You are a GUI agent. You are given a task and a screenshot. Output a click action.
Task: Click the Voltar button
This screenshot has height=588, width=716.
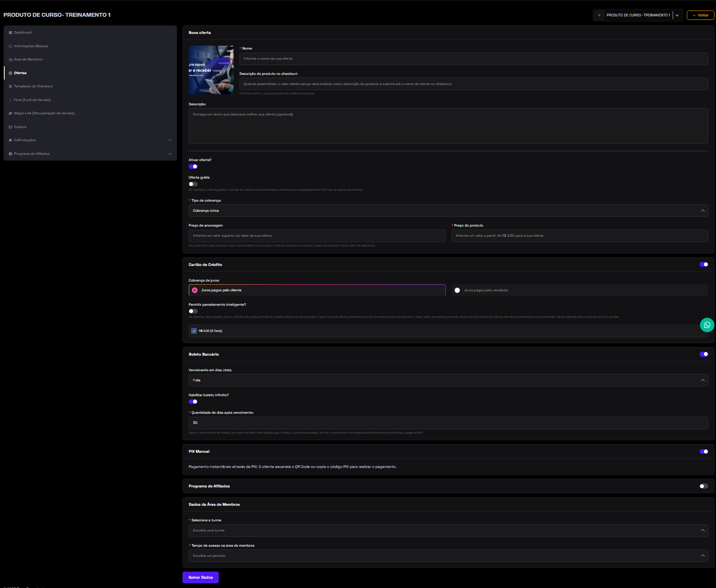(x=700, y=15)
